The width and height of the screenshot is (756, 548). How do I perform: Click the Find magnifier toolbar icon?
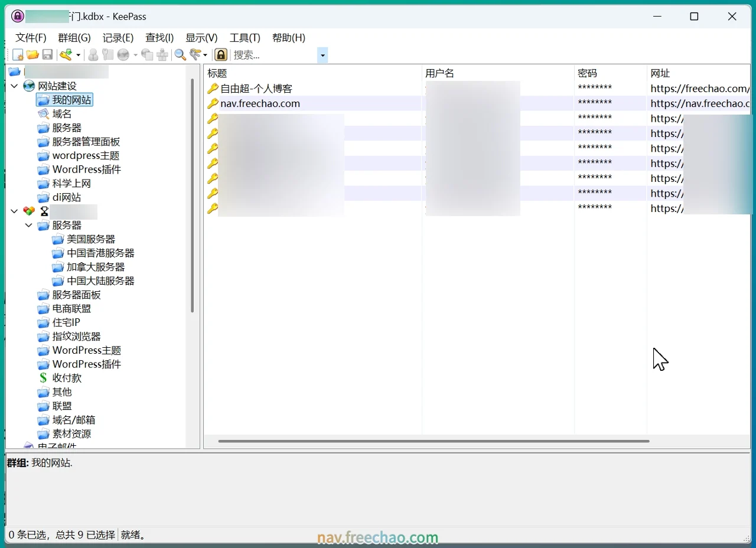pos(180,55)
